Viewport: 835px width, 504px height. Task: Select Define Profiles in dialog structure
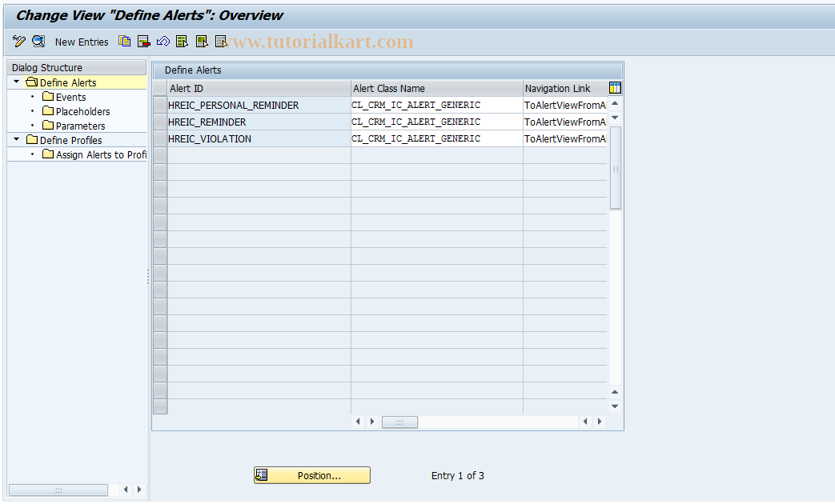pyautogui.click(x=70, y=140)
